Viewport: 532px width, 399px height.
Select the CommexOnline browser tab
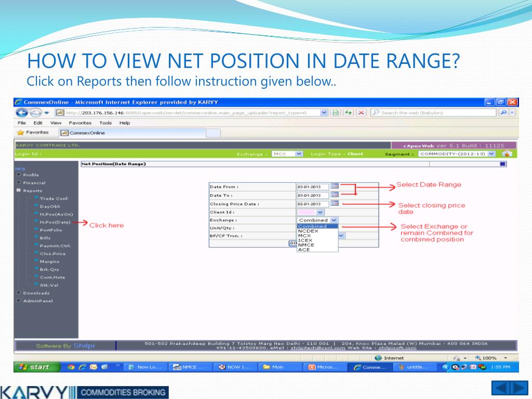(x=132, y=132)
